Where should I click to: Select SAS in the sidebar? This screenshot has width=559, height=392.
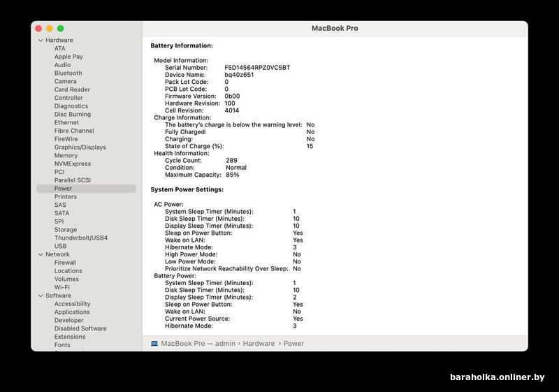click(x=60, y=205)
